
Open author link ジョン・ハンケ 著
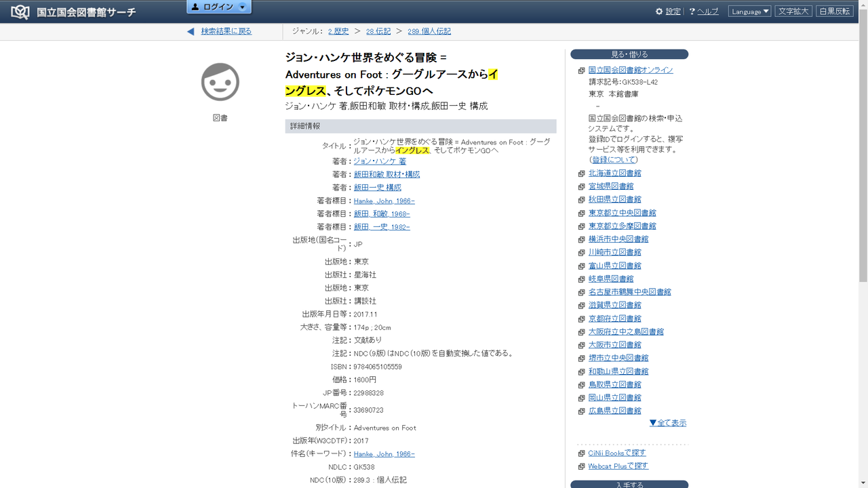(x=380, y=161)
